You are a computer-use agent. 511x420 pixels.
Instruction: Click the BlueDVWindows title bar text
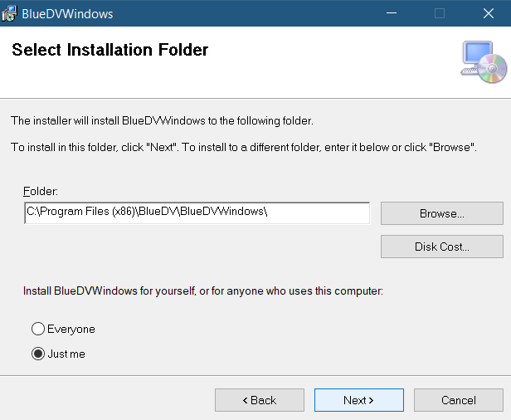click(67, 14)
